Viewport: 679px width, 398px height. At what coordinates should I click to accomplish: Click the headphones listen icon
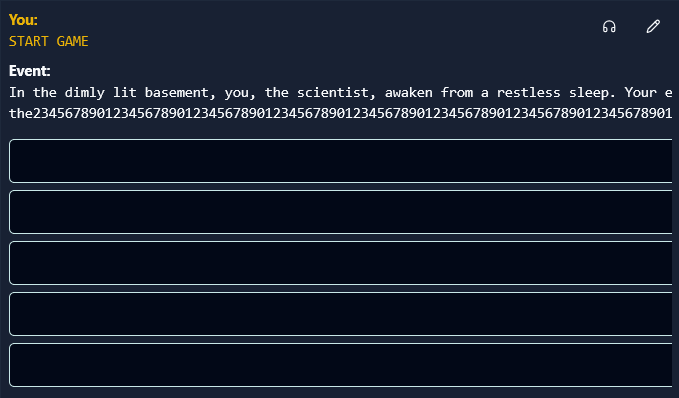(x=609, y=27)
